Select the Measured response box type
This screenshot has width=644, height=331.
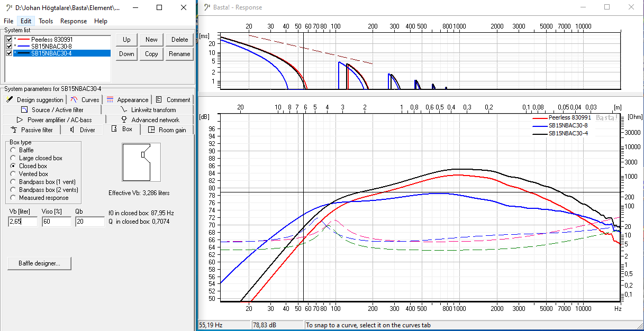coord(14,198)
